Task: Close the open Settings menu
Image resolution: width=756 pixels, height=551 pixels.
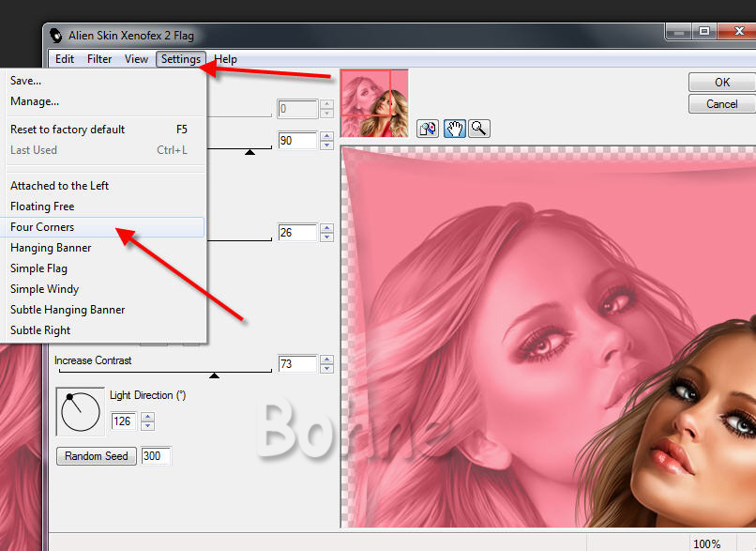Action: tap(181, 59)
